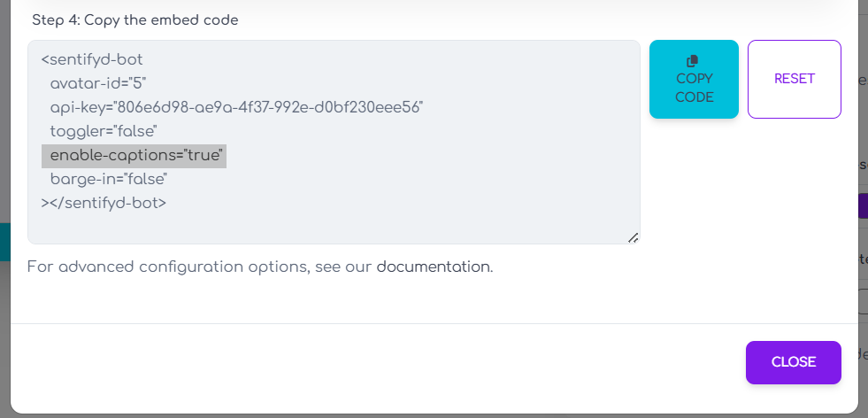This screenshot has width=868, height=418.
Task: Click the toggler attribute name
Action: pos(74,132)
